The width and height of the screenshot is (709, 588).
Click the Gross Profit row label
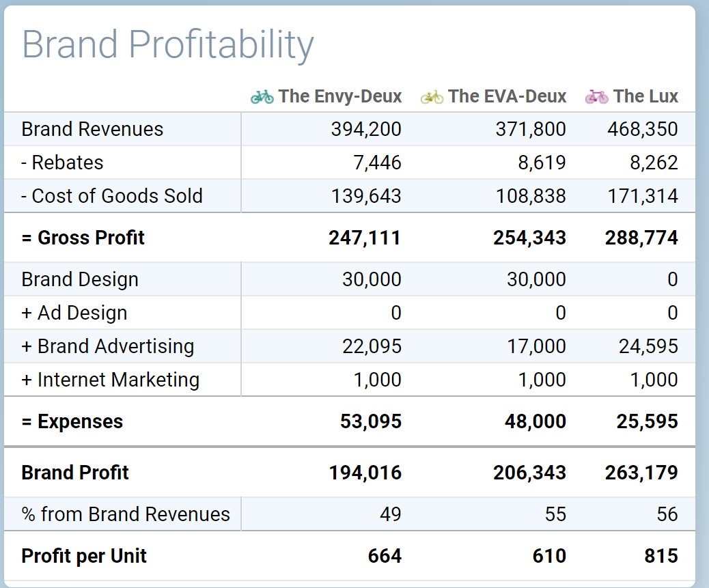83,238
